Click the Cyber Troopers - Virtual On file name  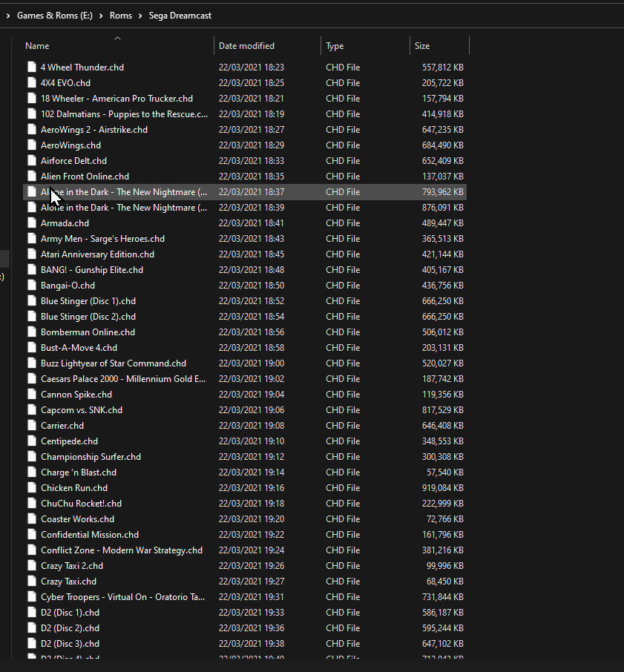123,597
